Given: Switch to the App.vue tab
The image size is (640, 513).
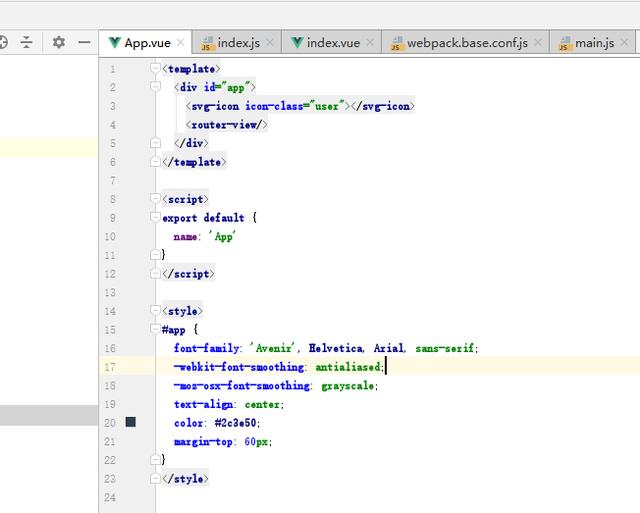Looking at the screenshot, I should 147,43.
